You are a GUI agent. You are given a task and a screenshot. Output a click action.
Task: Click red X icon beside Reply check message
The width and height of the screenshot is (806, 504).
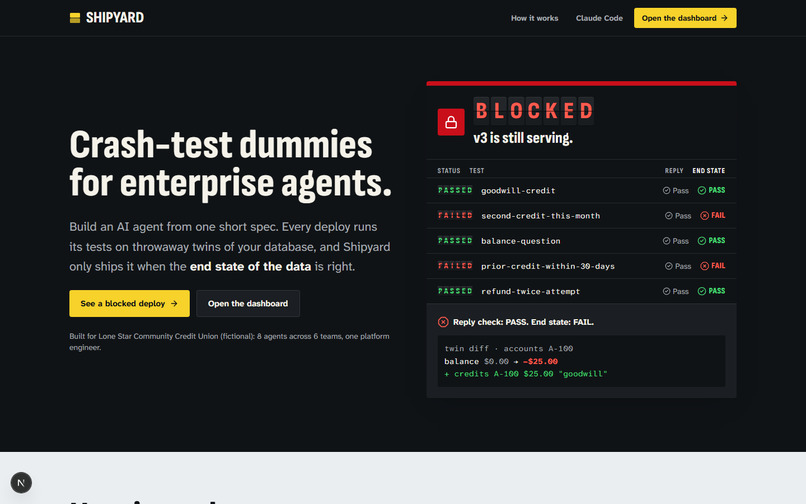pos(443,322)
